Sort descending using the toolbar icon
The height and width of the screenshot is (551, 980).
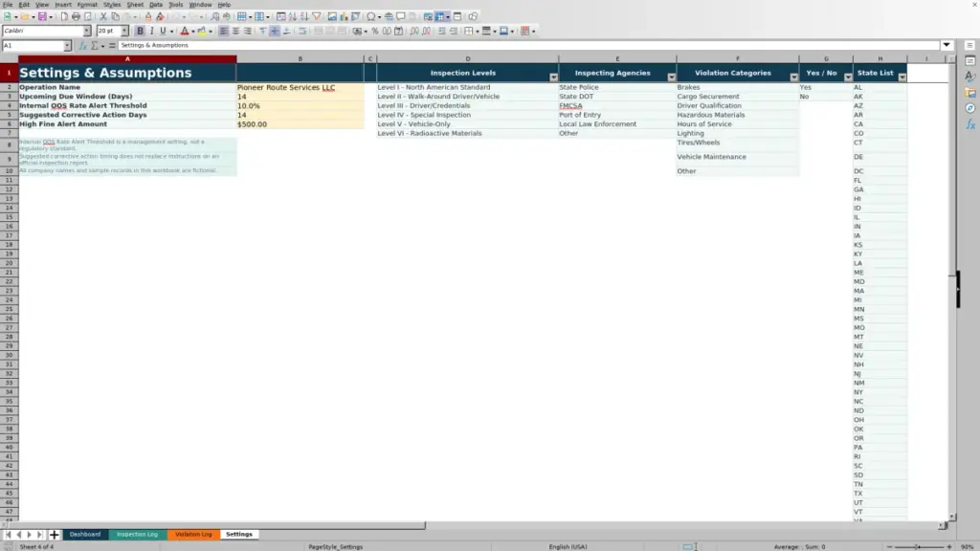click(x=304, y=17)
